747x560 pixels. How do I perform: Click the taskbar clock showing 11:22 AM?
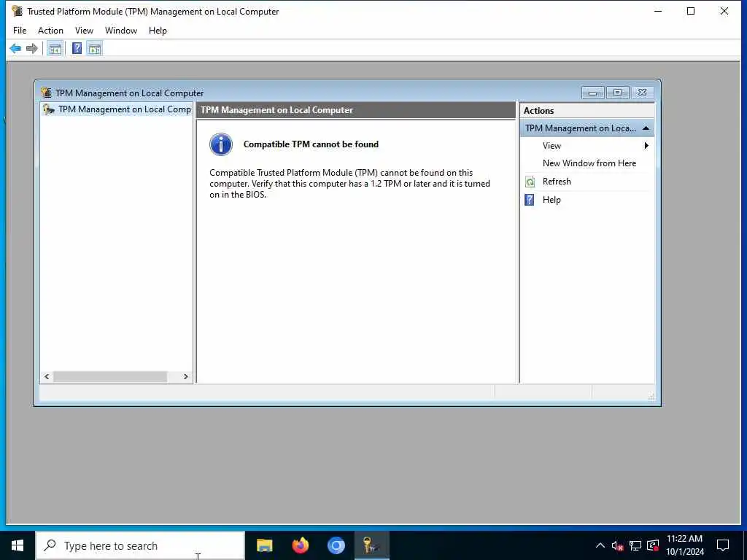684,545
